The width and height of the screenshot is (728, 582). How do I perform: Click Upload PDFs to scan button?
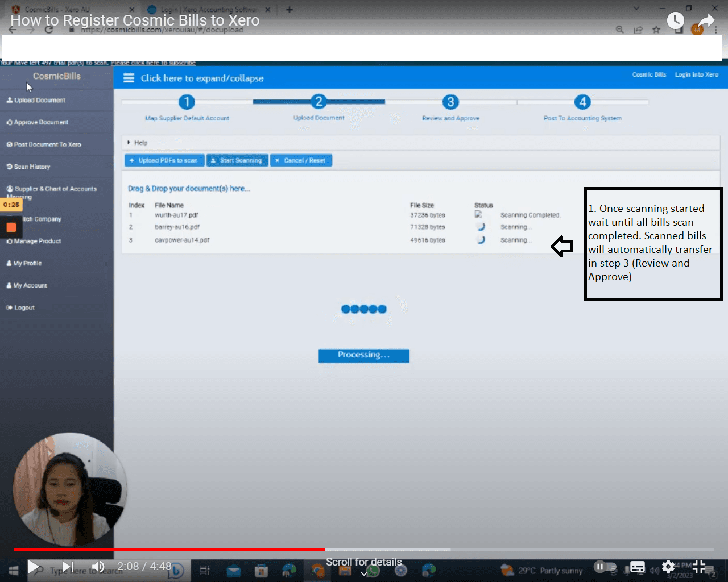(164, 160)
